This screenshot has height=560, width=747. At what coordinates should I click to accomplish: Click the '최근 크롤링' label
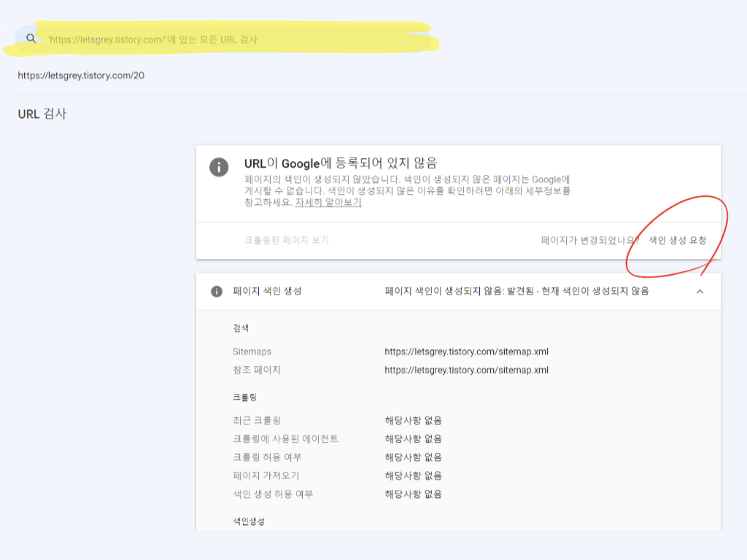(x=257, y=421)
